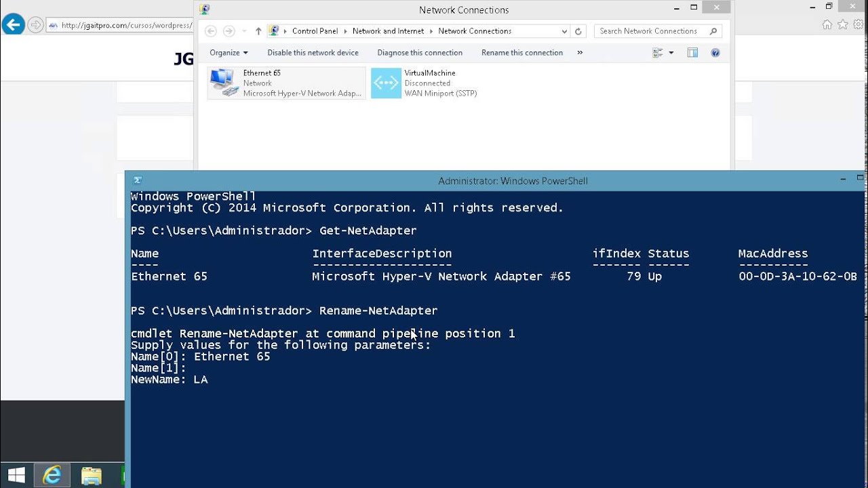Click Internet Explorer taskbar icon

click(52, 475)
